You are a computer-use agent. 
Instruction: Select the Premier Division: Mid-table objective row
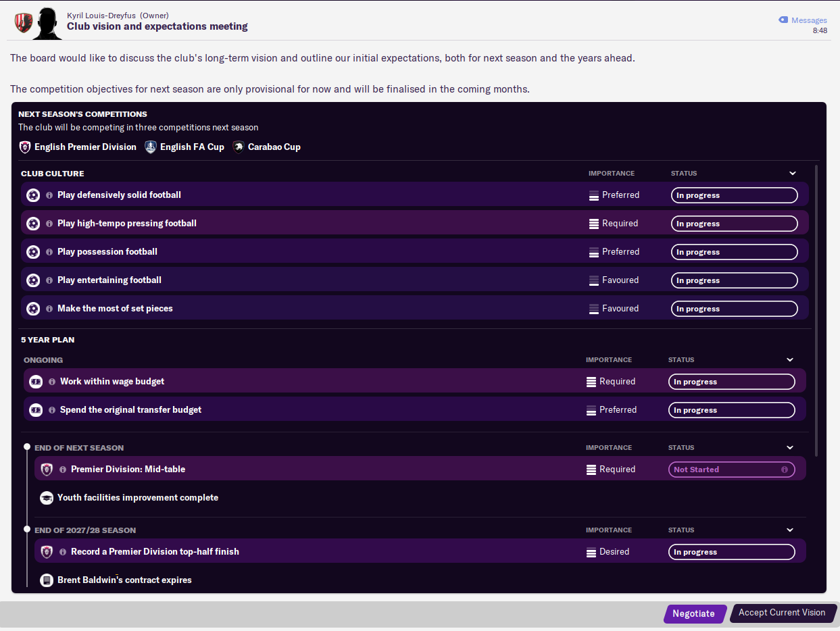(420, 469)
